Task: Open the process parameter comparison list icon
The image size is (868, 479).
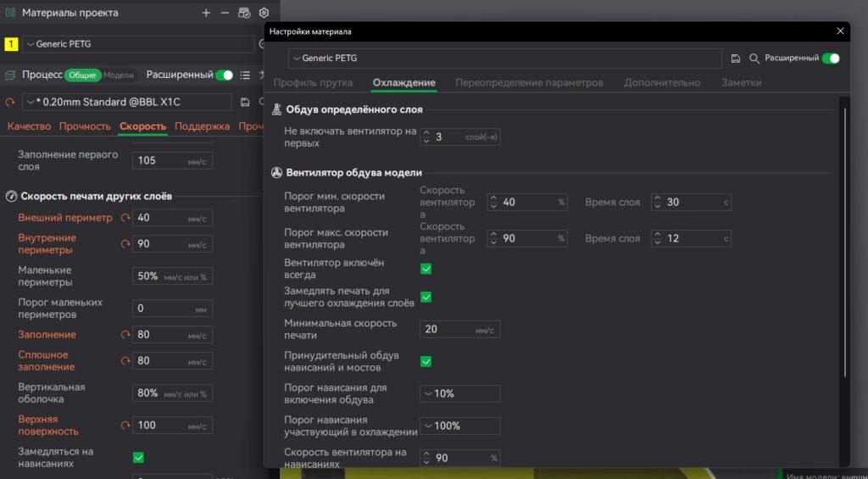Action: click(245, 75)
